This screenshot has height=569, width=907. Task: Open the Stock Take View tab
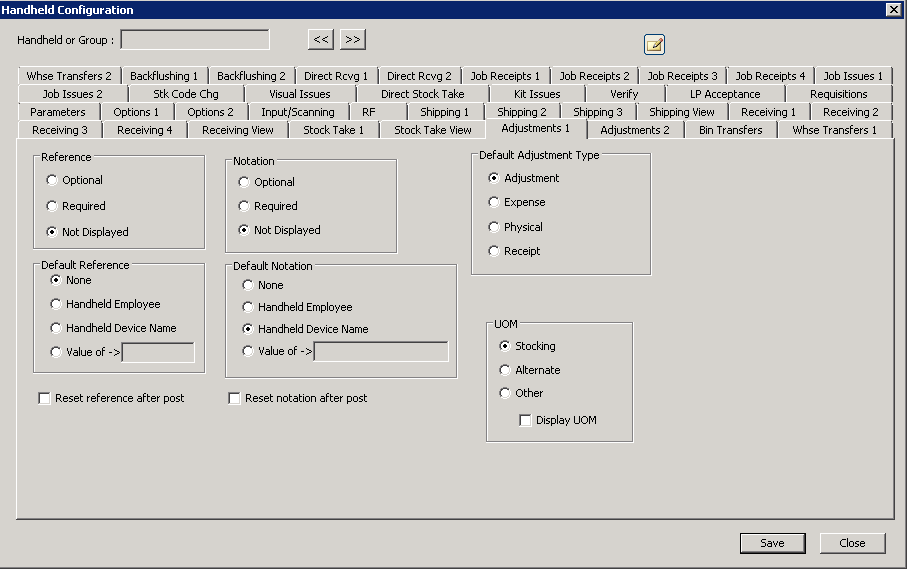432,130
